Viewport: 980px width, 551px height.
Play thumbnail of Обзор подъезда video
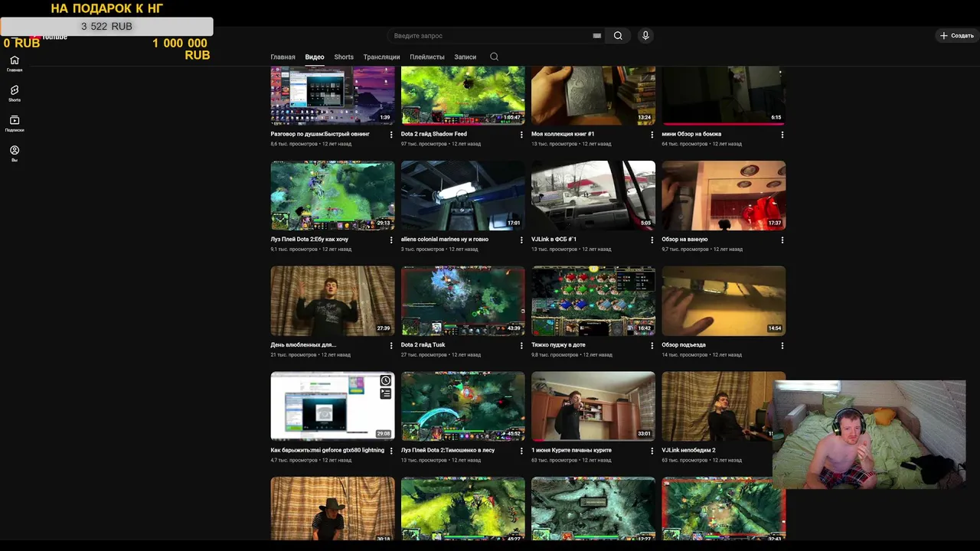tap(724, 301)
